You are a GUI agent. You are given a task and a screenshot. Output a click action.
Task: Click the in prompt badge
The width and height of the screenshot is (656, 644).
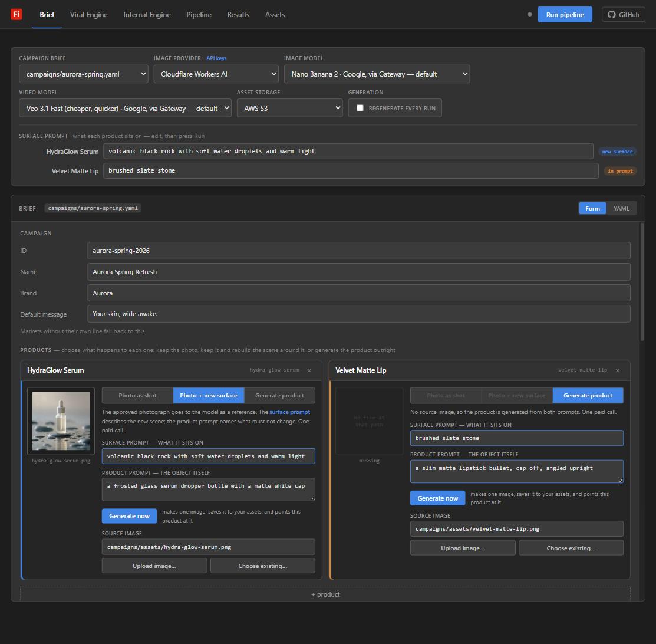620,171
